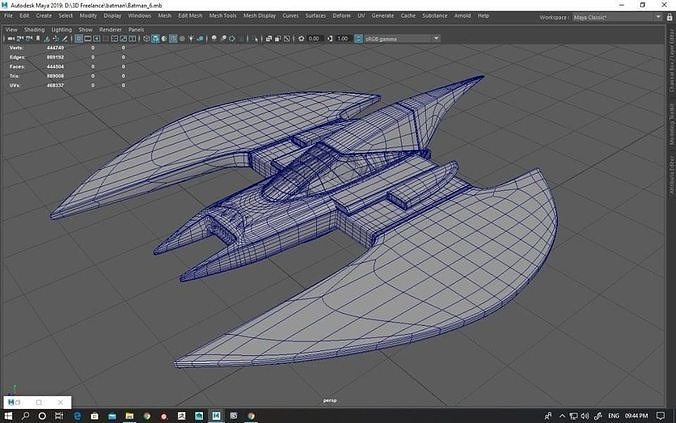Click the Select Camera icon in panel toolbar
676x423 pixels.
(x=9, y=38)
